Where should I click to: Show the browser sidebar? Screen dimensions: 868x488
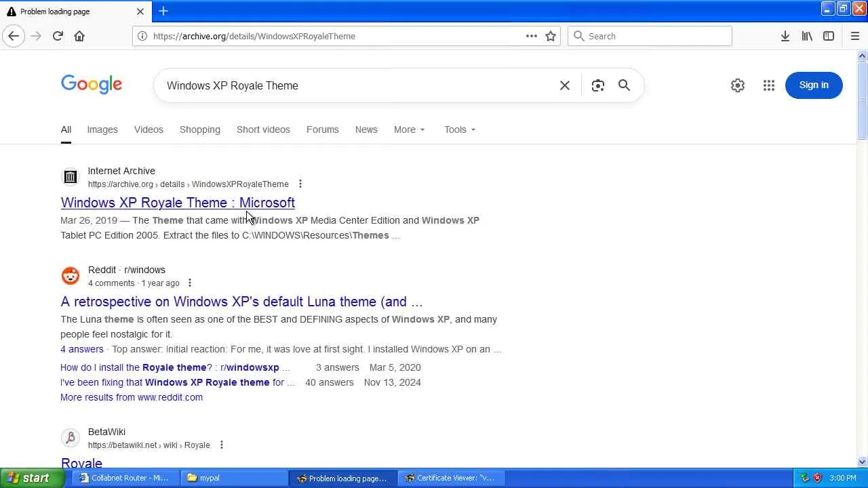tap(829, 36)
